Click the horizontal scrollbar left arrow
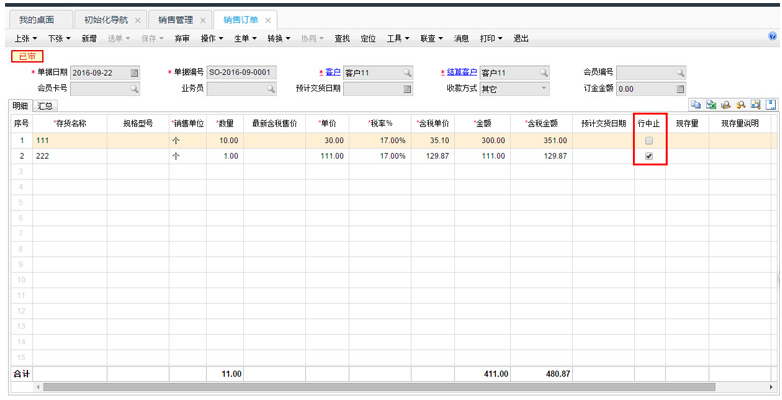 [37, 387]
